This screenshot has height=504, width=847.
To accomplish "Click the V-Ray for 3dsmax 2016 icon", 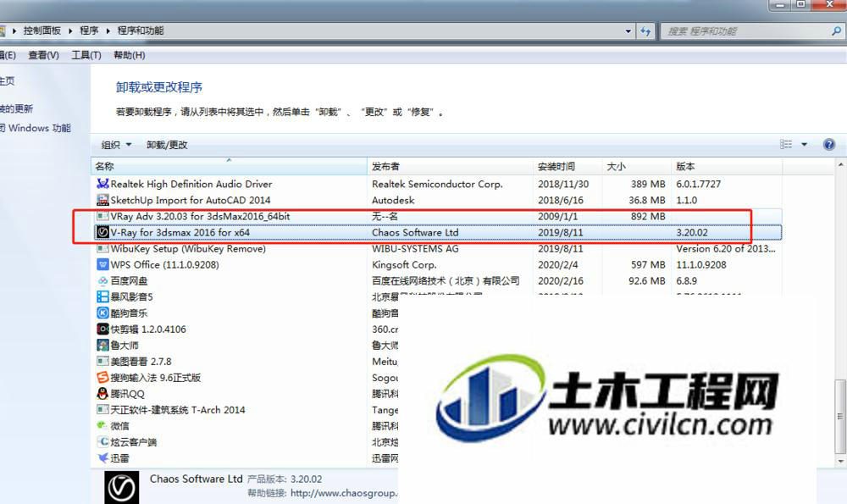I will (x=102, y=232).
